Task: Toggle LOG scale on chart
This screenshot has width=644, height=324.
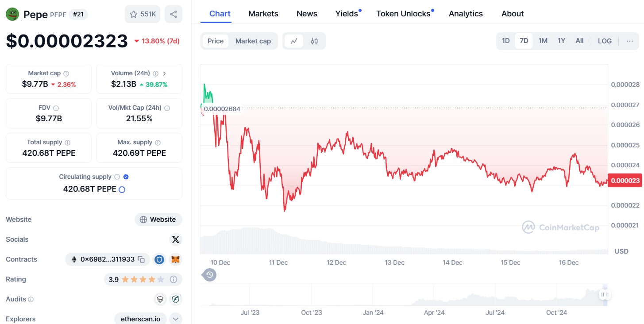Action: (605, 41)
